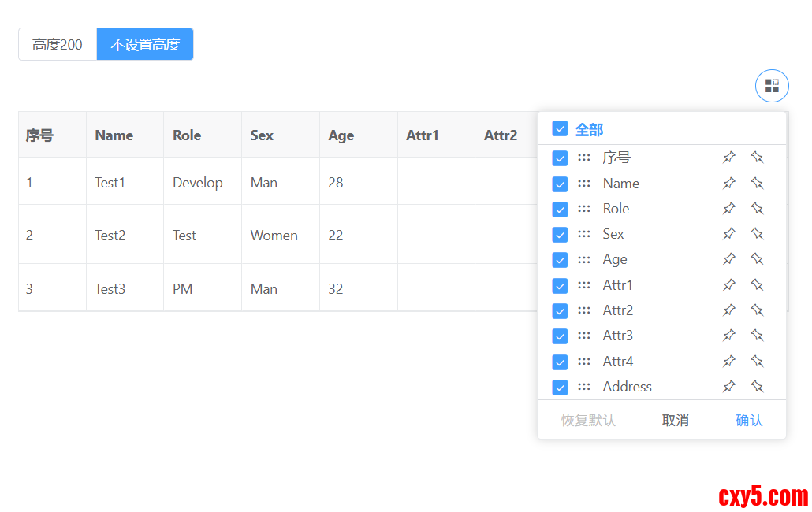Uncheck the Attr2 column checkbox
This screenshot has width=812, height=512.
coord(560,310)
